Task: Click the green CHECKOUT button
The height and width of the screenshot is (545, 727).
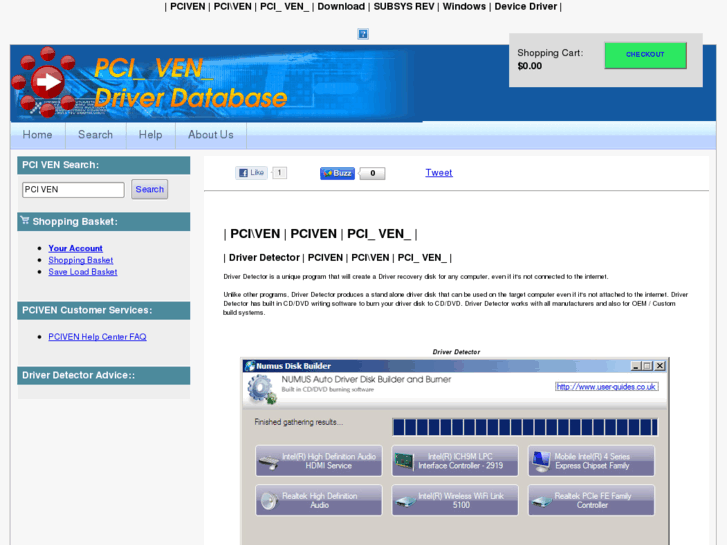Action: coord(645,55)
